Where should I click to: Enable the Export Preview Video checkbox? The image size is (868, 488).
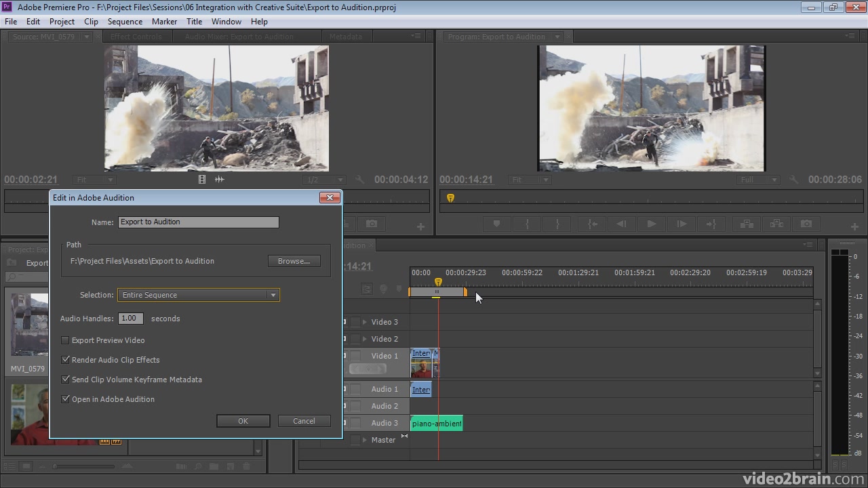pyautogui.click(x=66, y=340)
